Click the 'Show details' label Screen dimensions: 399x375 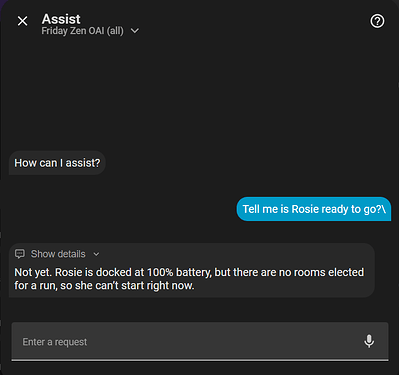(58, 254)
